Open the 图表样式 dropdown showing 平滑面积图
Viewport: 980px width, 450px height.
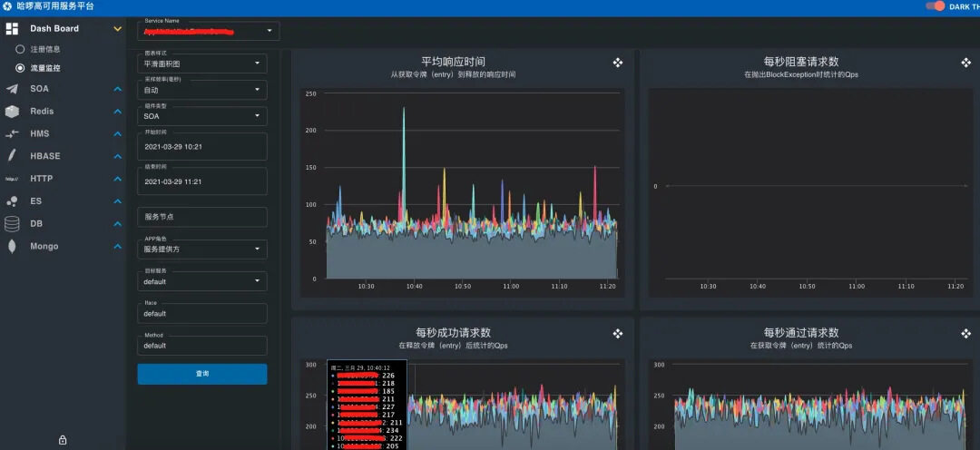(x=201, y=64)
